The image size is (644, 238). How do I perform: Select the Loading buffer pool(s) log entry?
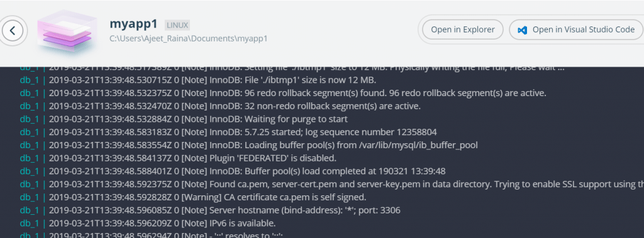tap(249, 145)
